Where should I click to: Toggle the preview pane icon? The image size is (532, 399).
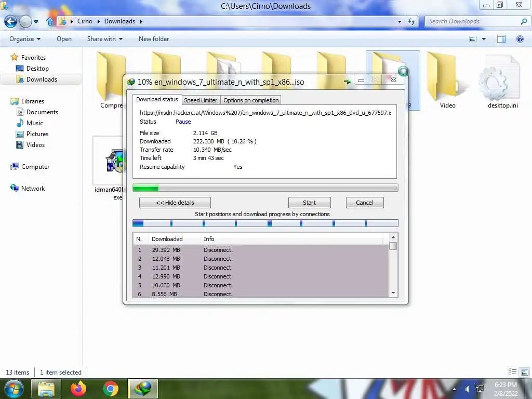[501, 39]
